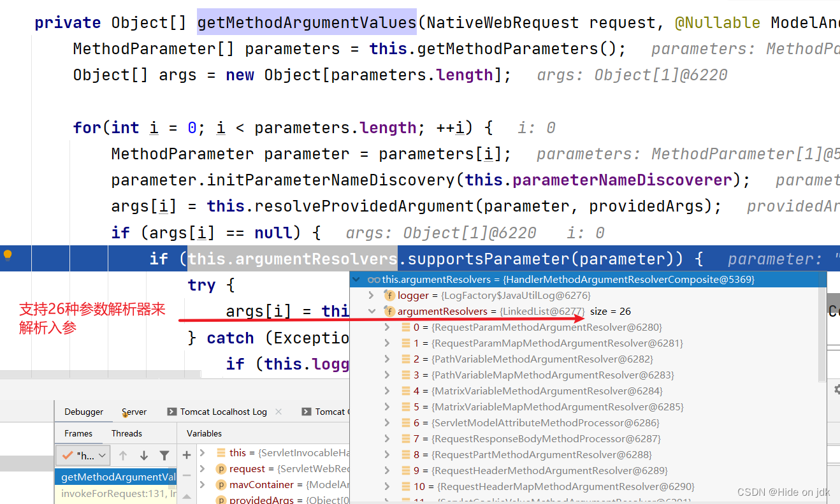Close the Tomcat Localhost Log tab

click(x=278, y=412)
